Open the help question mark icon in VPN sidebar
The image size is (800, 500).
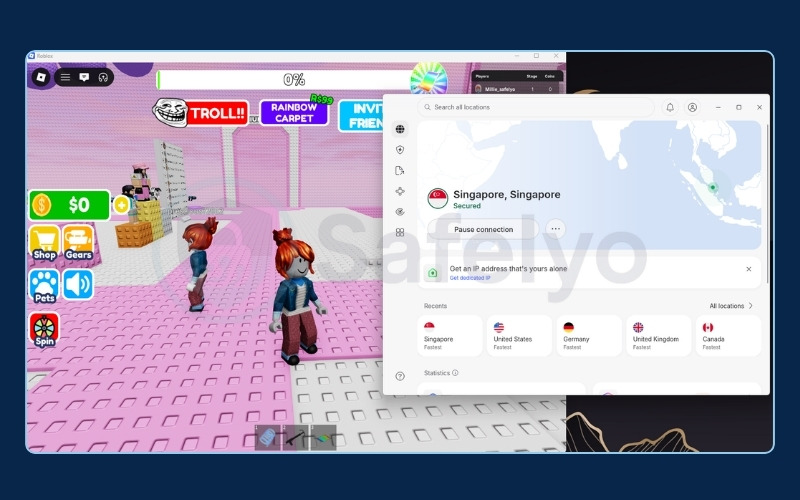(400, 376)
